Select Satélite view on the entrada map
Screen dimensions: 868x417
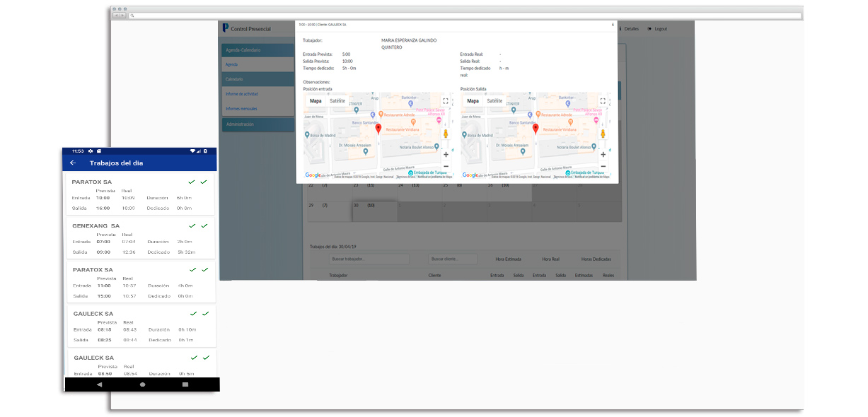(337, 101)
